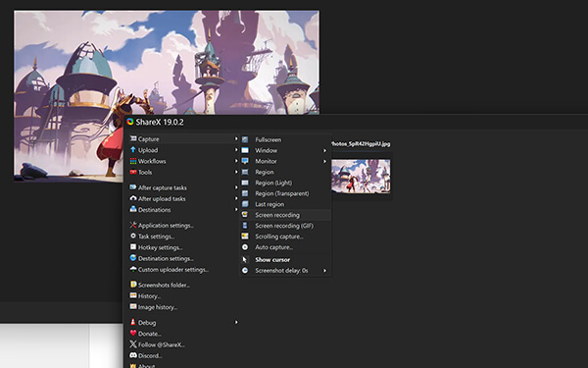This screenshot has height=368, width=588.
Task: Click the Scrolling capture icon
Action: [245, 236]
